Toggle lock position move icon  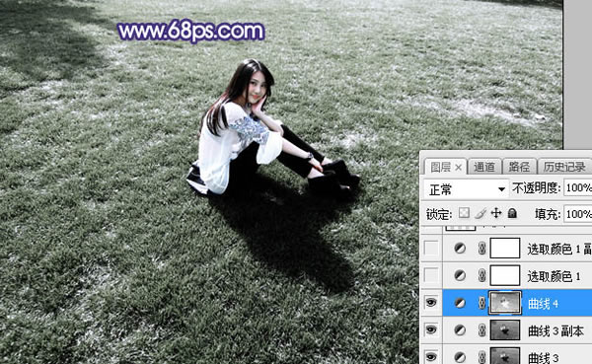point(495,213)
